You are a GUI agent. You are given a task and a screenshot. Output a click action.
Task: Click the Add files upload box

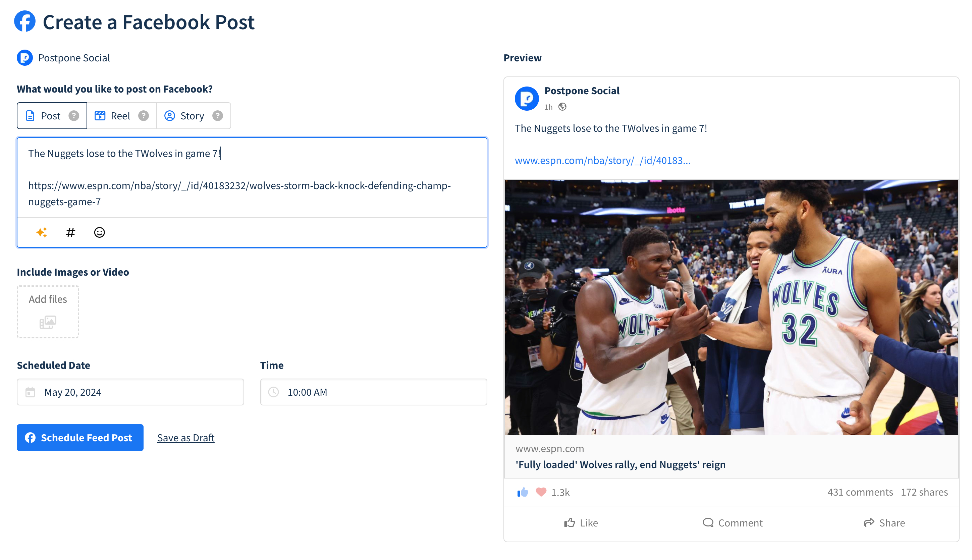tap(48, 312)
